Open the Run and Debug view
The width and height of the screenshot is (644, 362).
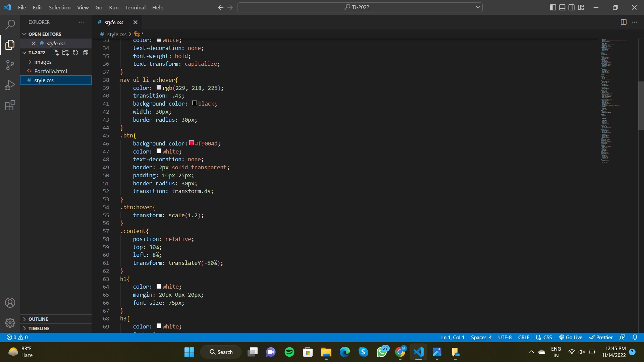click(x=10, y=85)
